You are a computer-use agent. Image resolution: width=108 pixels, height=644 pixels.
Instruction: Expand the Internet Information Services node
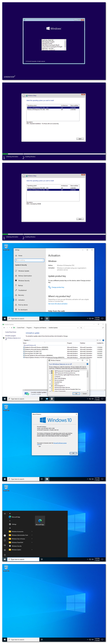pos(50,388)
